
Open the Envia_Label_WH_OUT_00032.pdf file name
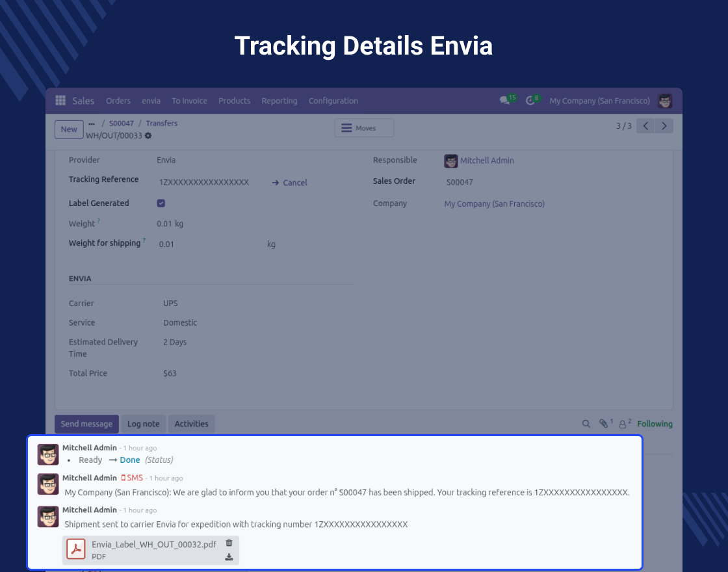(x=154, y=544)
